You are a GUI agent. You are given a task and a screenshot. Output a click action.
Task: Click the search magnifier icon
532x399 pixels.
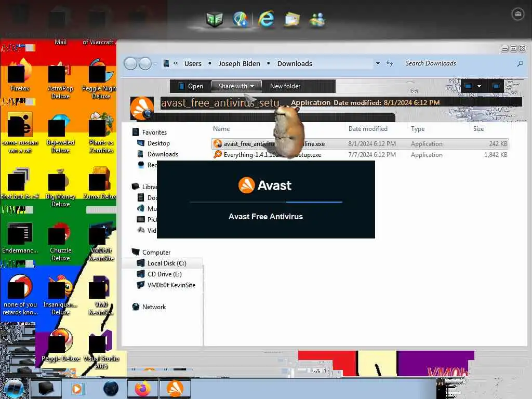click(520, 63)
